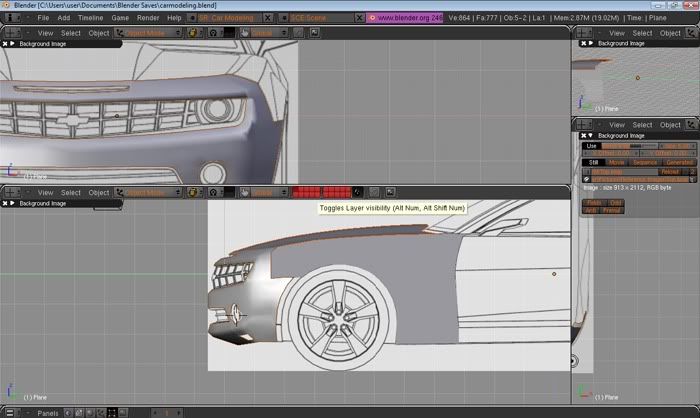Click pivot point icon in top 3D view header

point(213,33)
